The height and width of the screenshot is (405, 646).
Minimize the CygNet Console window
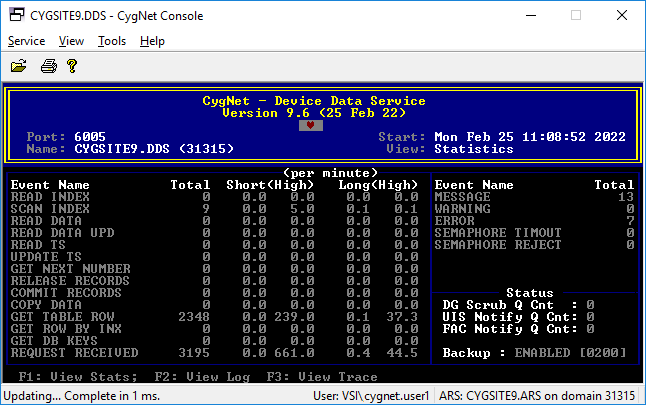(531, 16)
